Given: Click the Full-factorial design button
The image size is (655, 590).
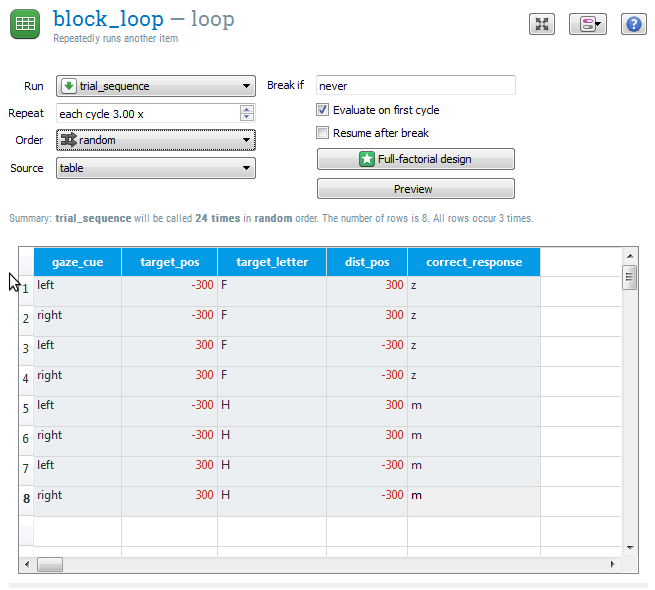Looking at the screenshot, I should pyautogui.click(x=415, y=159).
